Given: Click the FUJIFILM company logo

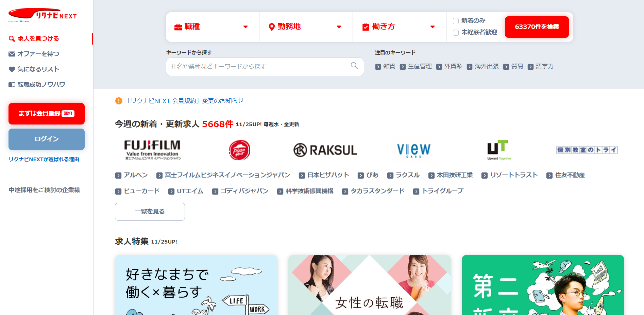Looking at the screenshot, I should coord(152,150).
